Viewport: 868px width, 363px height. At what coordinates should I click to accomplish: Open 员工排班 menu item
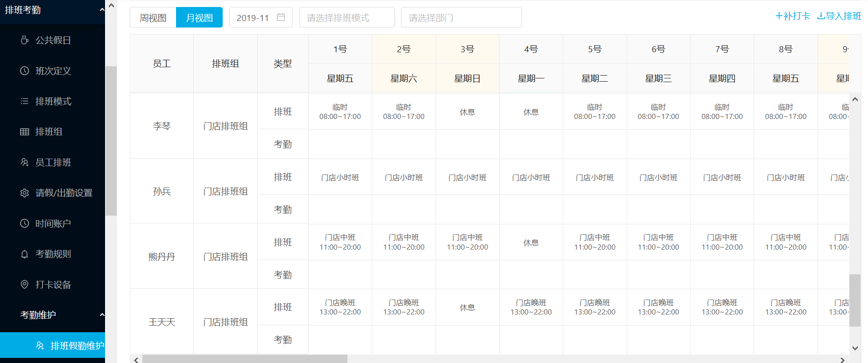click(x=52, y=162)
